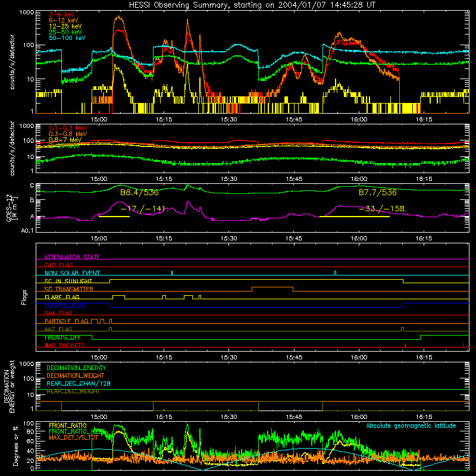Click the yellow flare interval bar under B8.4/536
476x476 pixels.
(x=114, y=217)
